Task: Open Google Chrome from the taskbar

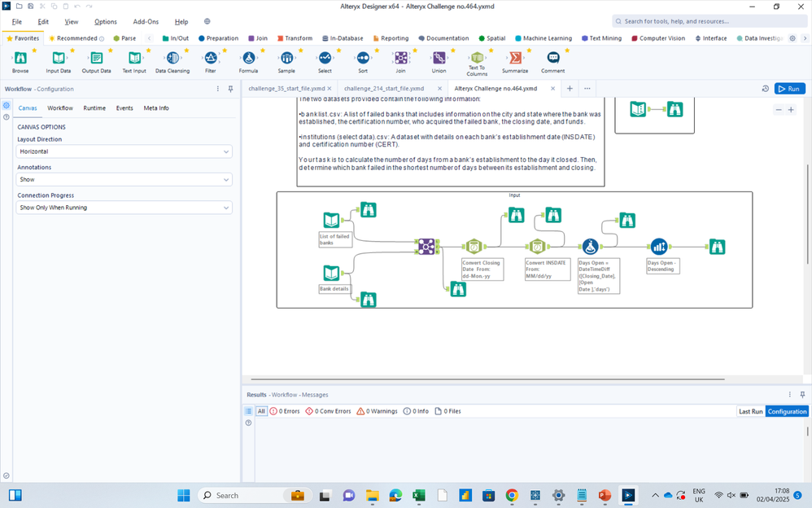Action: click(512, 495)
